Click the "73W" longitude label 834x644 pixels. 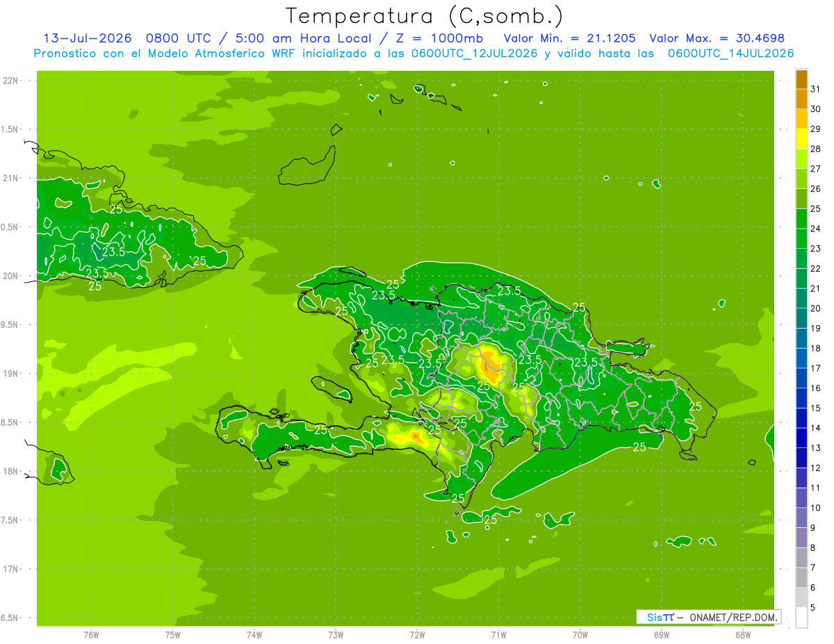[x=336, y=635]
